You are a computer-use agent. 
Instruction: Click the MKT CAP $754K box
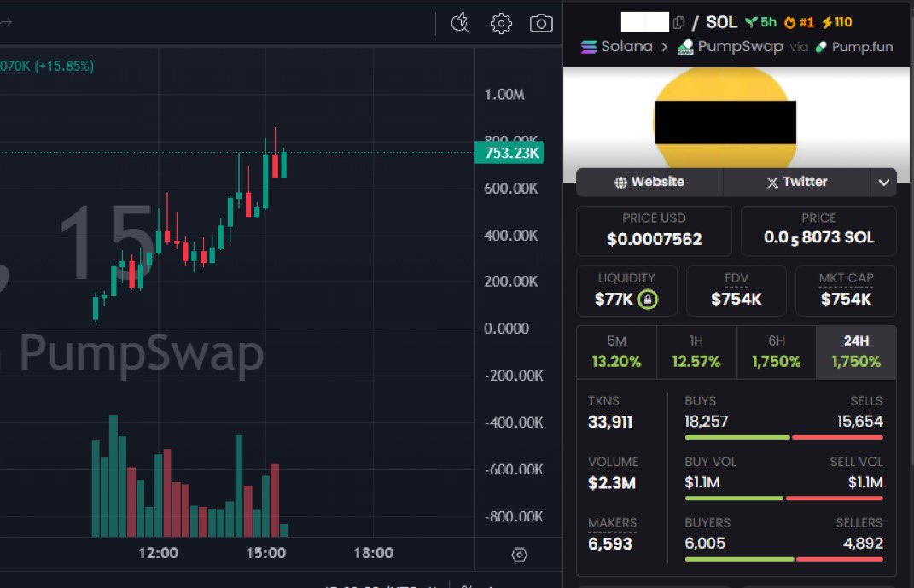(846, 291)
